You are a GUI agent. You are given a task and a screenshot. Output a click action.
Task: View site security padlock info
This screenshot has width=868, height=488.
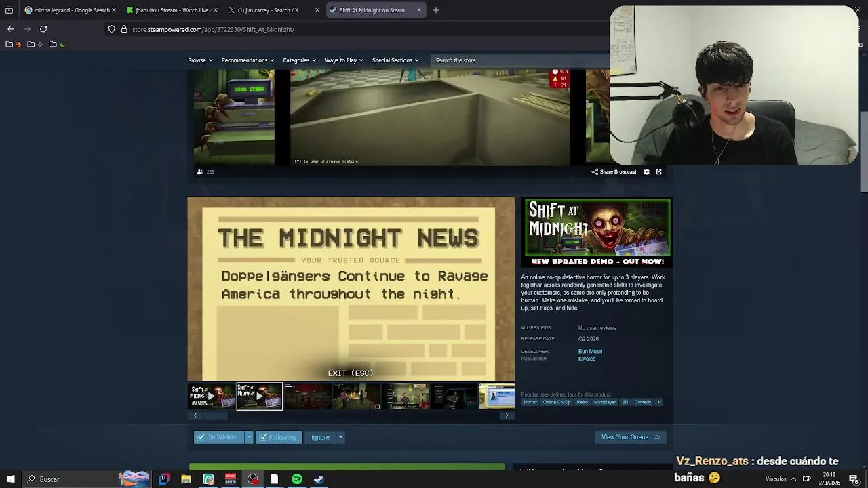click(124, 29)
